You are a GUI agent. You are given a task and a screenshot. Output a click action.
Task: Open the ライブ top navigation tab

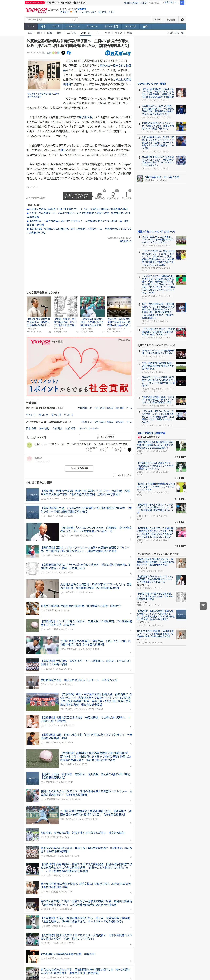tap(56, 27)
